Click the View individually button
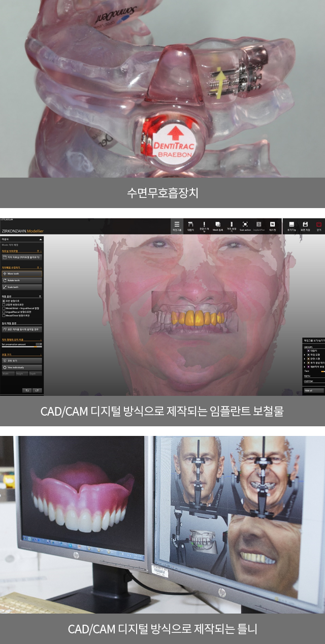Screen dimensions: 325x644 coord(22,367)
